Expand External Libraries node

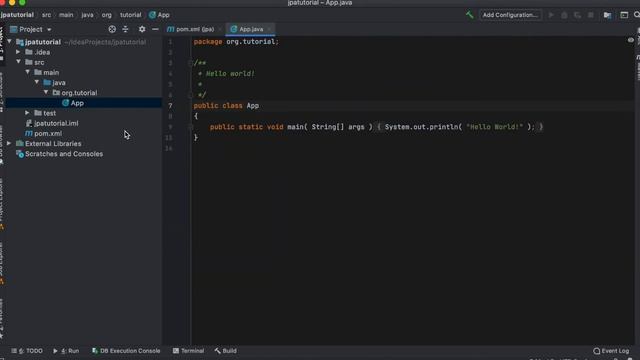coord(9,144)
